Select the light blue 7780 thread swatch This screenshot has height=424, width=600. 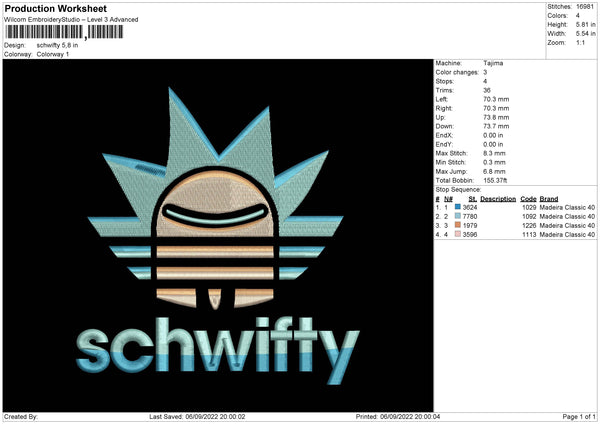click(x=458, y=216)
